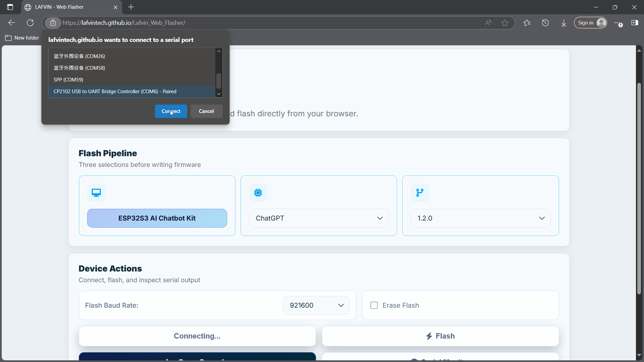Select 蓝牙外围设备 (COM58) port
This screenshot has height=362, width=644.
tap(132, 68)
